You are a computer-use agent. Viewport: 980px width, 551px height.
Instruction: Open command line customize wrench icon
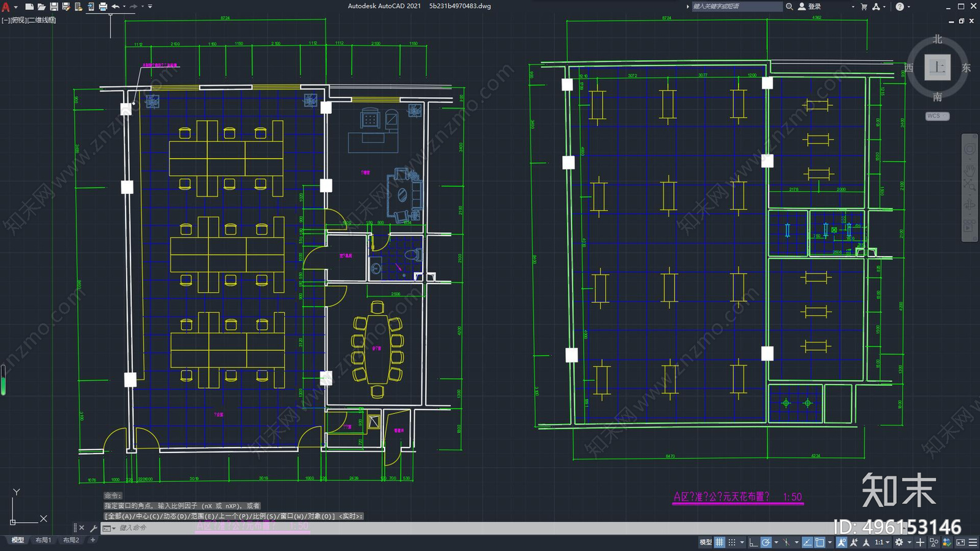click(x=93, y=528)
